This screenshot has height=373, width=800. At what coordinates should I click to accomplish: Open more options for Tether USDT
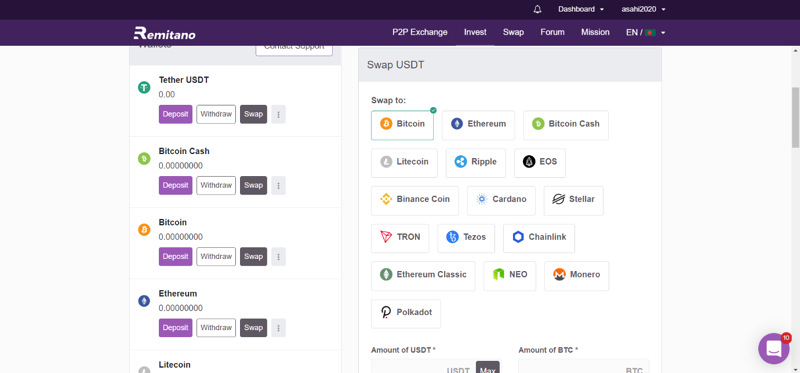click(279, 114)
